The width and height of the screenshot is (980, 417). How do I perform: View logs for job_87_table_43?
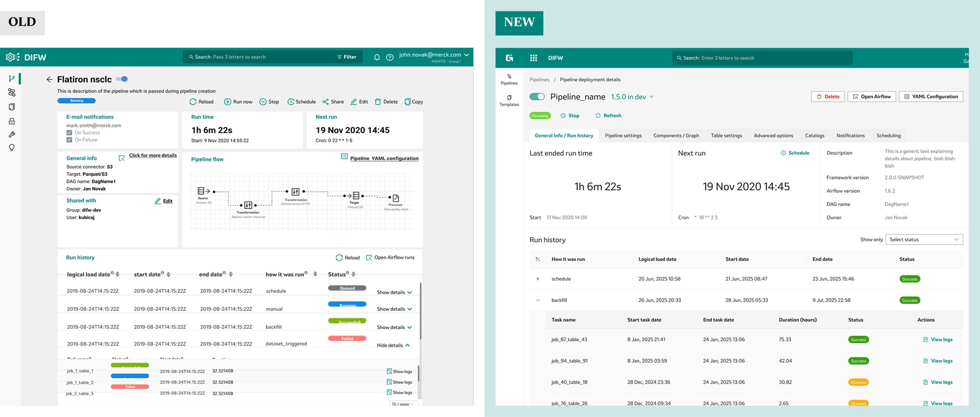[x=938, y=340]
